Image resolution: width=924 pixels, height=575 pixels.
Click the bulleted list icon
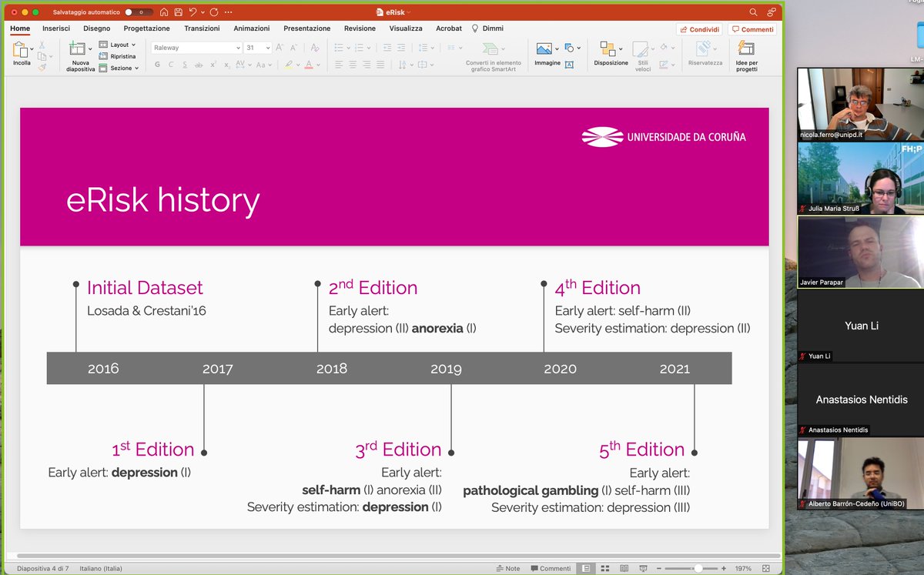[339, 48]
